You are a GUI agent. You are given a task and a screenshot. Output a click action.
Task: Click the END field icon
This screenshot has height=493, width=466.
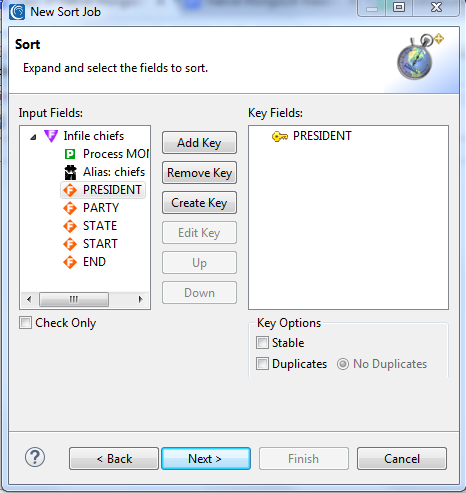tap(70, 262)
